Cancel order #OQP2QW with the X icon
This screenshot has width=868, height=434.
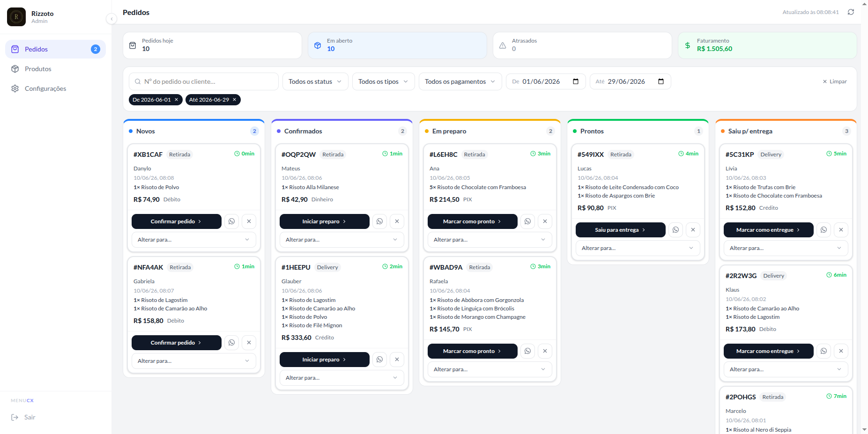[397, 221]
